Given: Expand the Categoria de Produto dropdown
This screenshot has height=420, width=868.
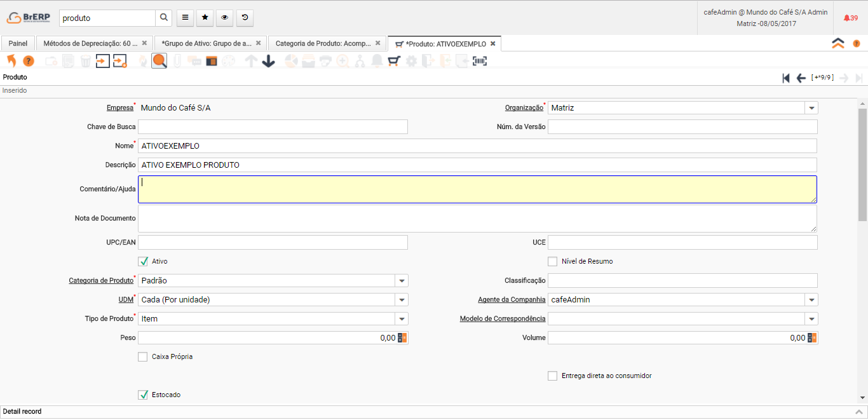Looking at the screenshot, I should click(x=402, y=280).
